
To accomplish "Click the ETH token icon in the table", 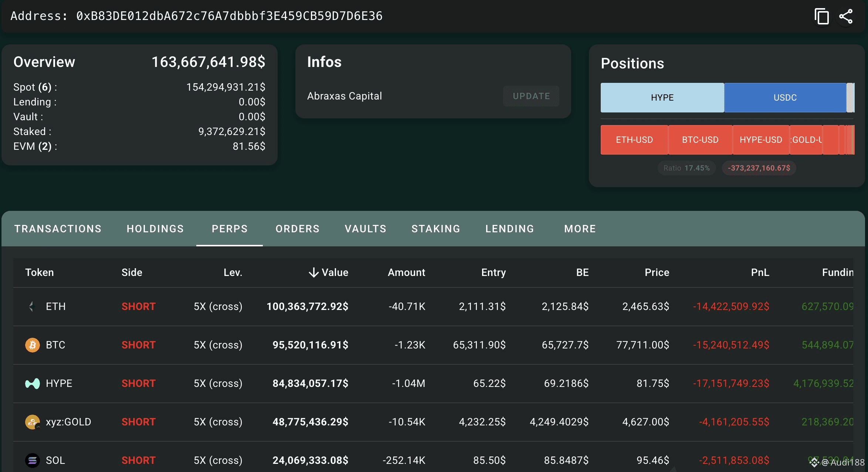I will (x=32, y=306).
